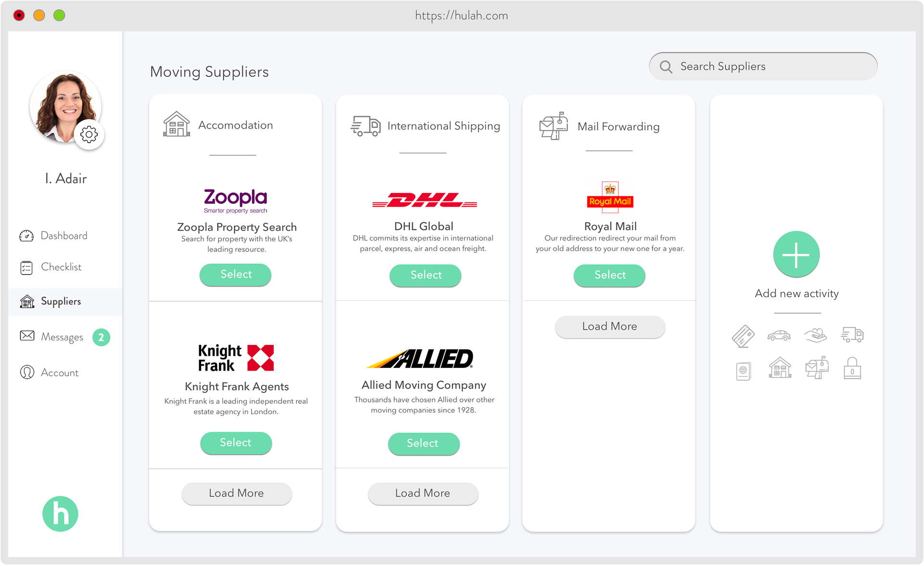Screen dimensions: 924x566
Task: Click the credit card activity icon
Action: tap(743, 336)
